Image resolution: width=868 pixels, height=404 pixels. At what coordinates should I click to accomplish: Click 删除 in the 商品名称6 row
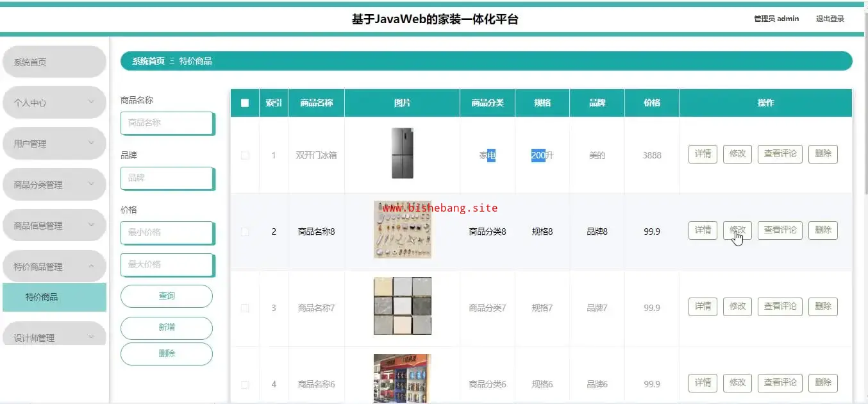(822, 383)
